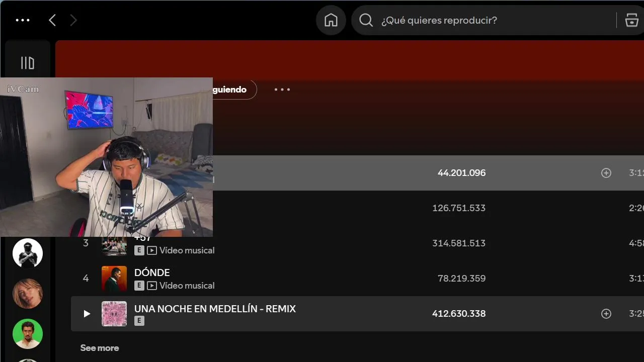This screenshot has width=644, height=362.
Task: Open artist more options three dots
Action: (x=282, y=89)
